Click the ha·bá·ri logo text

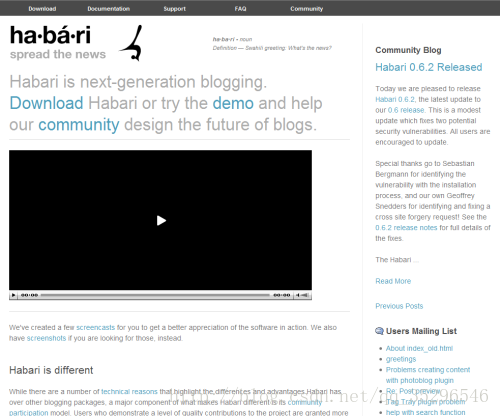pos(50,35)
